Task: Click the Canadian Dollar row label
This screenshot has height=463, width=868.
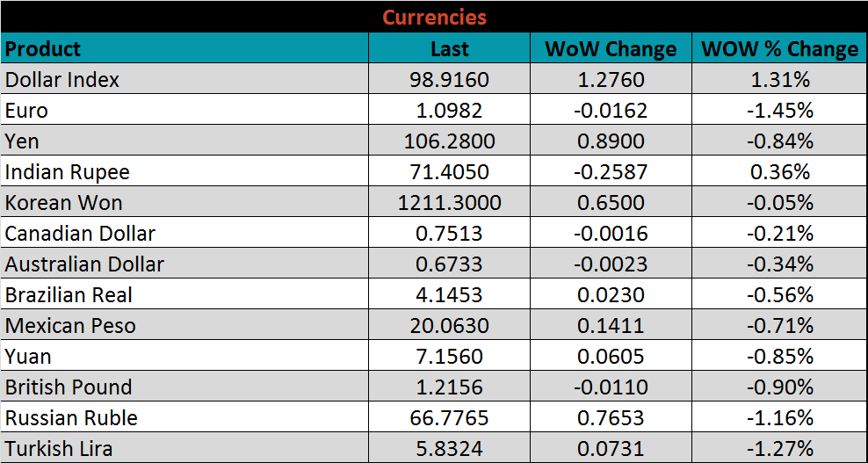Action: [x=80, y=234]
